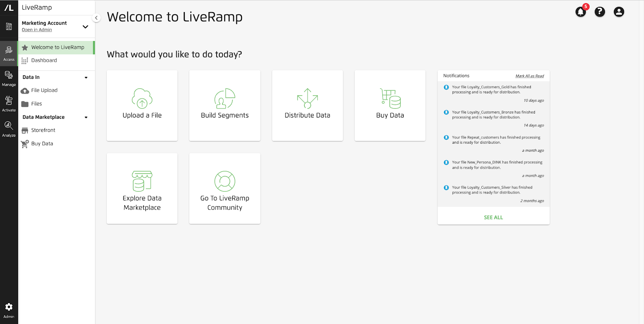This screenshot has width=644, height=324.
Task: Collapse the Data Marketplace section arrow
Action: (86, 117)
